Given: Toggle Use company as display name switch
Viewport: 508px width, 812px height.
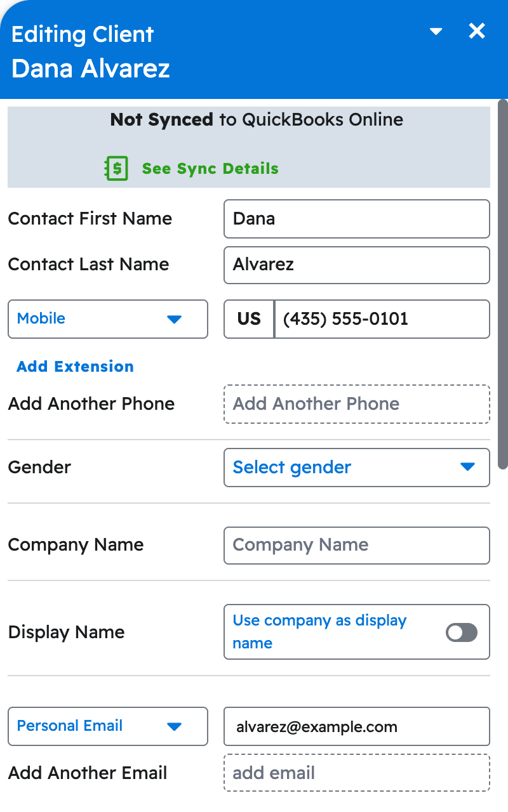Looking at the screenshot, I should pyautogui.click(x=462, y=632).
